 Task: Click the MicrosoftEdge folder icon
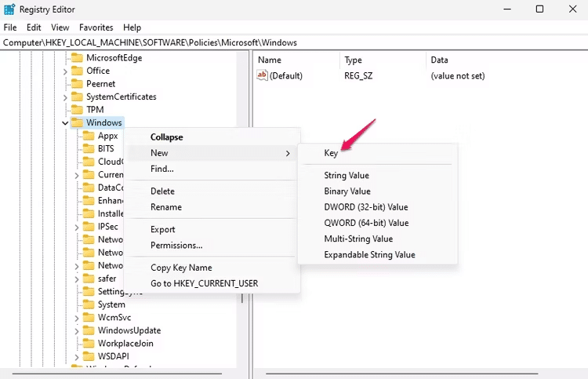[x=77, y=58]
